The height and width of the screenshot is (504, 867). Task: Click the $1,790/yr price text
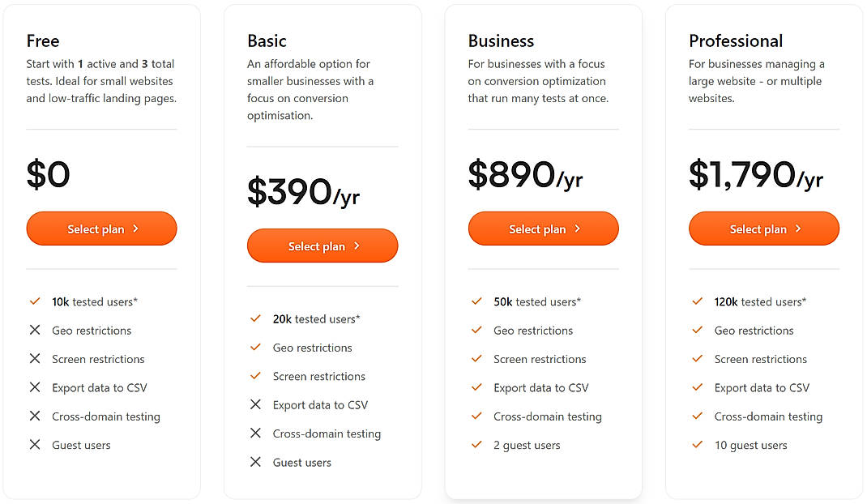[756, 174]
